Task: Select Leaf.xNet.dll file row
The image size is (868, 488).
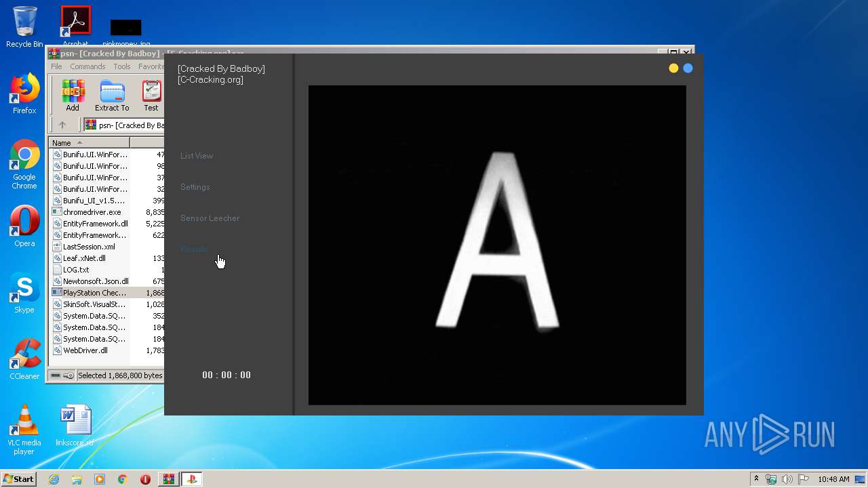Action: 106,258
